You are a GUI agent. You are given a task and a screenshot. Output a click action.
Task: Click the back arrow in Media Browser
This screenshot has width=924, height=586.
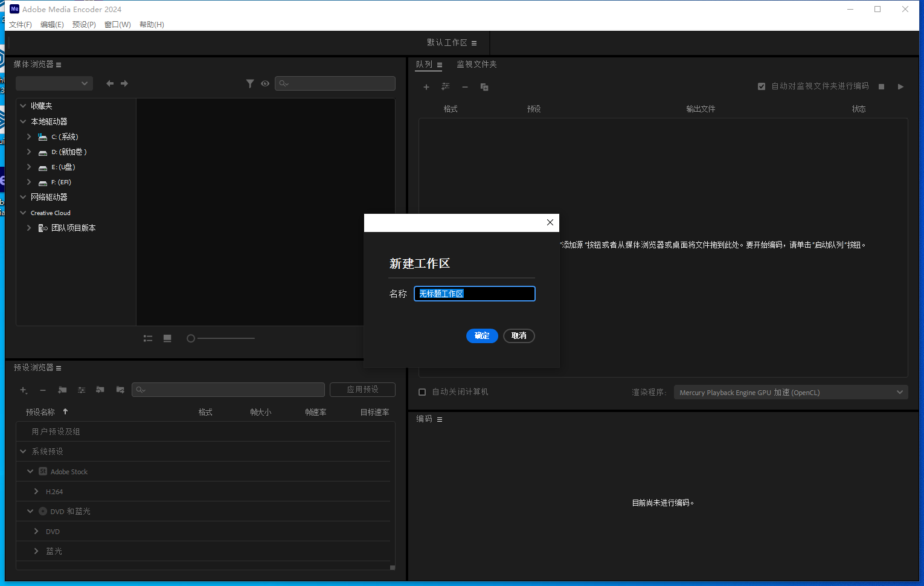coord(110,83)
